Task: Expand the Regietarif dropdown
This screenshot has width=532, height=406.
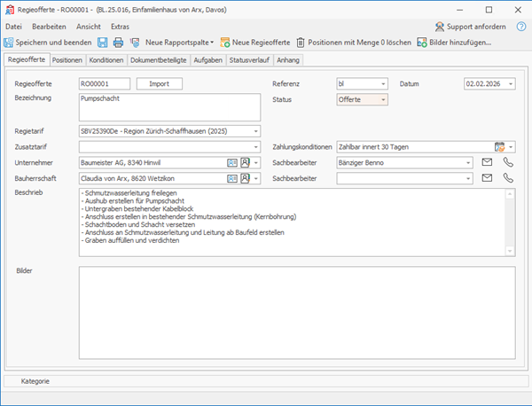Action: (256, 131)
